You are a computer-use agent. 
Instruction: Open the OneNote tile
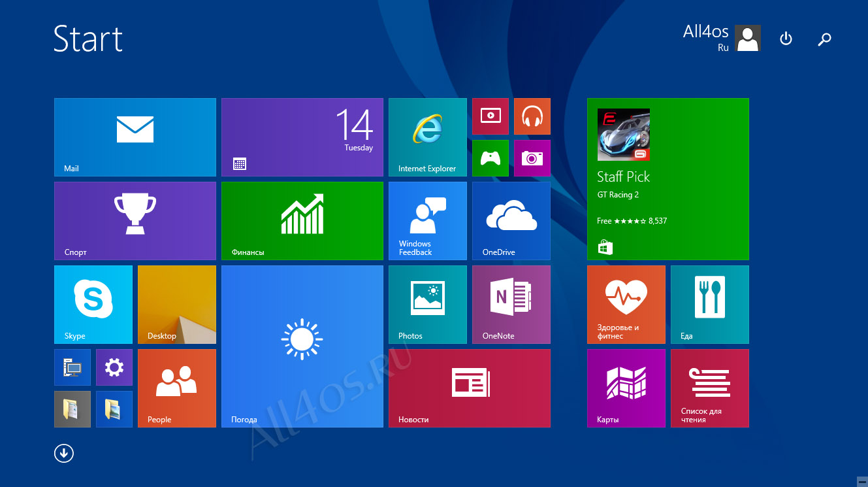511,305
